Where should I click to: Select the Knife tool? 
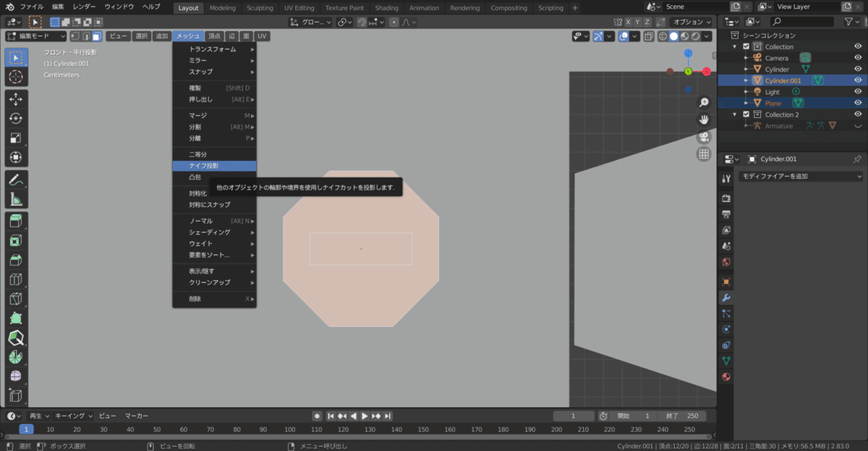pyautogui.click(x=16, y=299)
